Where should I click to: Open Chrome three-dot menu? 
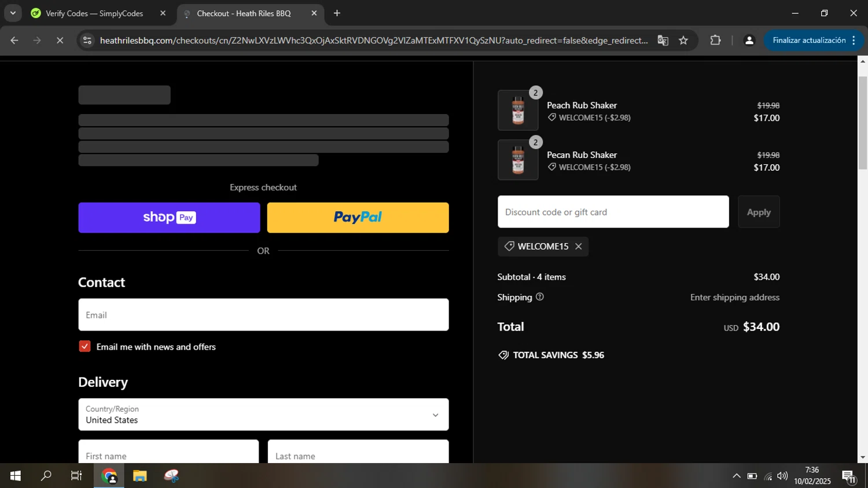[x=854, y=41]
